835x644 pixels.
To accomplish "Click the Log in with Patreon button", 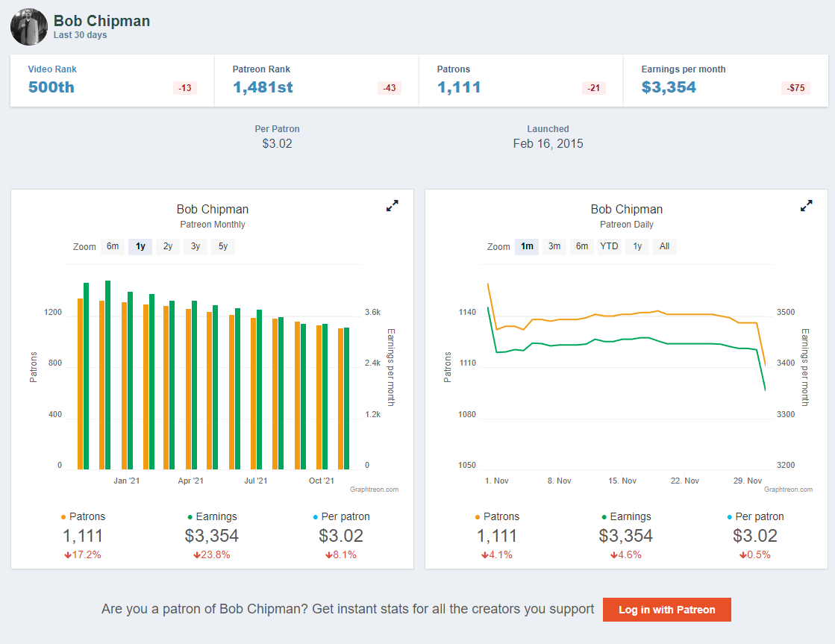I will point(666,610).
